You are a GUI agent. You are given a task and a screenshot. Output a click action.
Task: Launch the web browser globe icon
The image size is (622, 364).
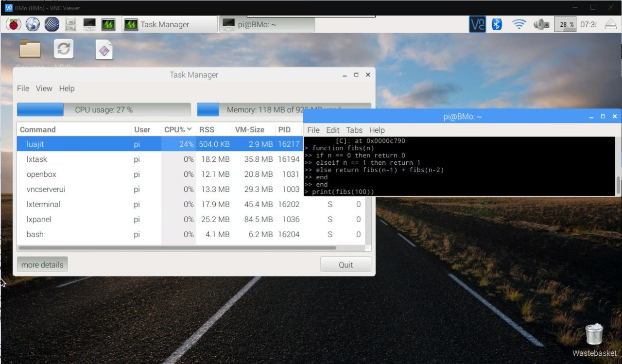tap(33, 24)
